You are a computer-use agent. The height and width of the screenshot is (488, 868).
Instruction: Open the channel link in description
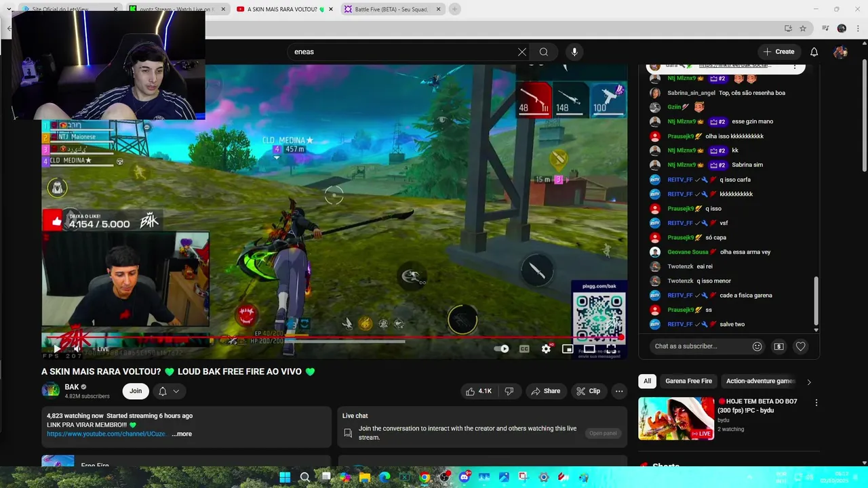pyautogui.click(x=106, y=434)
